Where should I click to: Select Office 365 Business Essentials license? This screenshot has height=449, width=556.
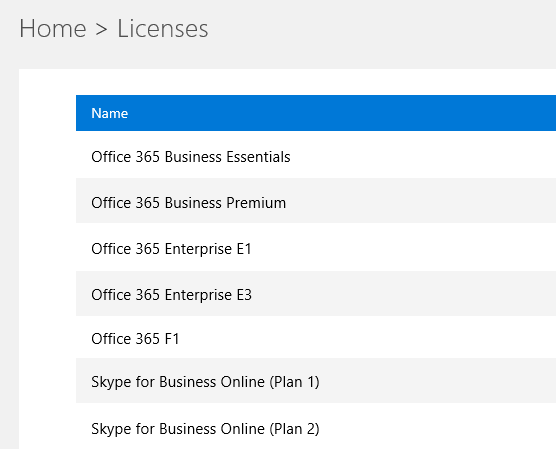[191, 157]
